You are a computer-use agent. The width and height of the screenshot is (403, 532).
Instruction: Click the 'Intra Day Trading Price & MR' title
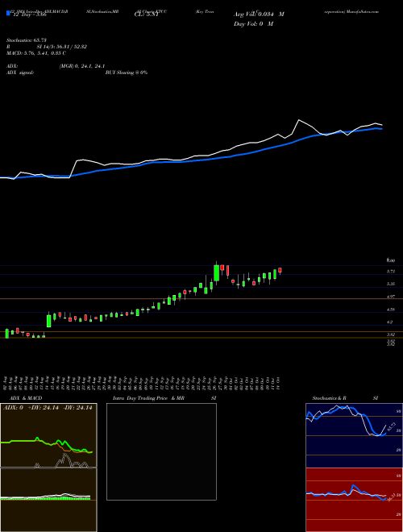tap(148, 398)
